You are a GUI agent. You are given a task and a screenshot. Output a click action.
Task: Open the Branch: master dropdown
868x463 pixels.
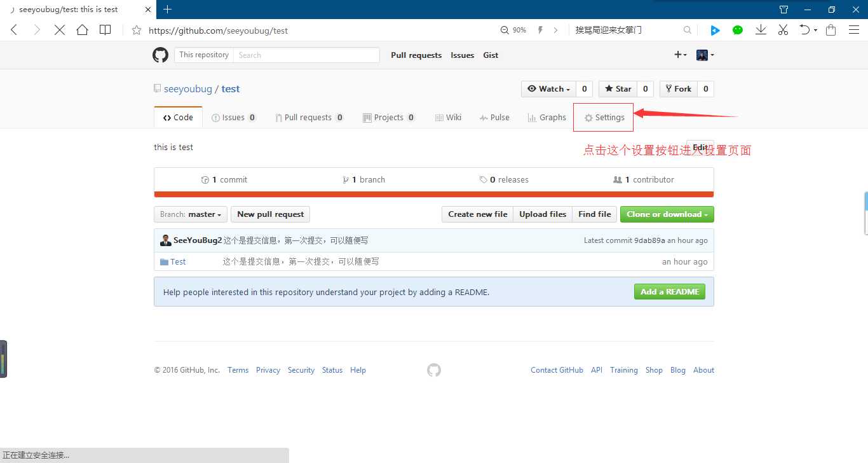pyautogui.click(x=191, y=214)
